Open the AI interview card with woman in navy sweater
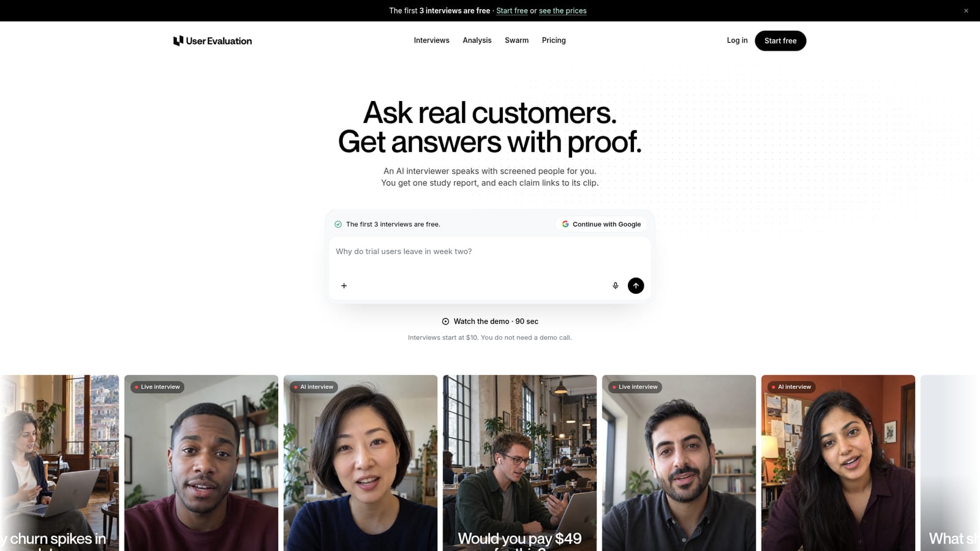The height and width of the screenshot is (551, 980). 361,463
